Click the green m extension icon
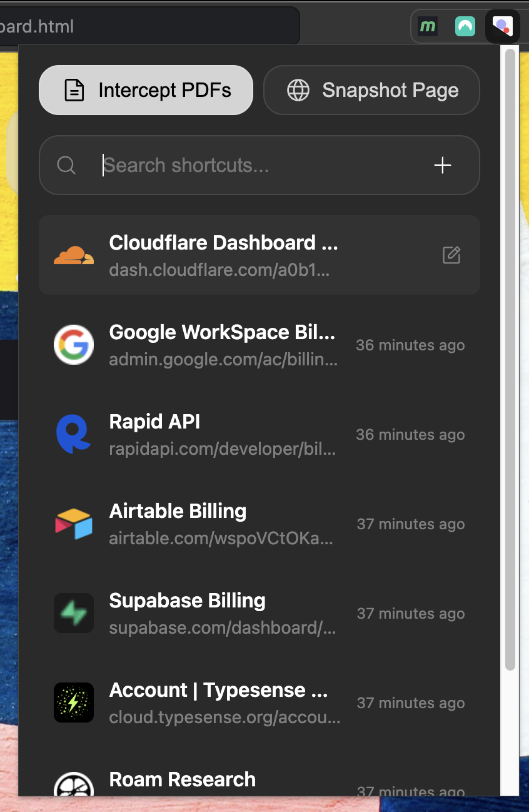The width and height of the screenshot is (529, 812). (428, 26)
